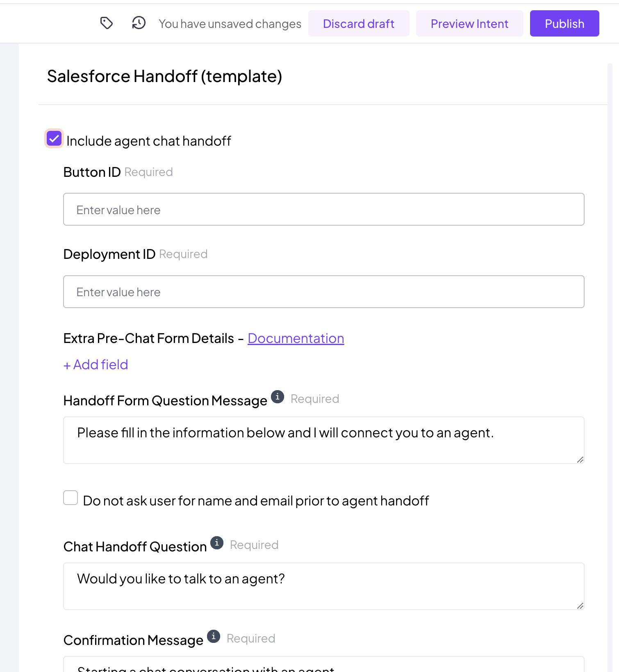
Task: Grab resize handle of Chat Handoff Question textarea
Action: [x=580, y=606]
